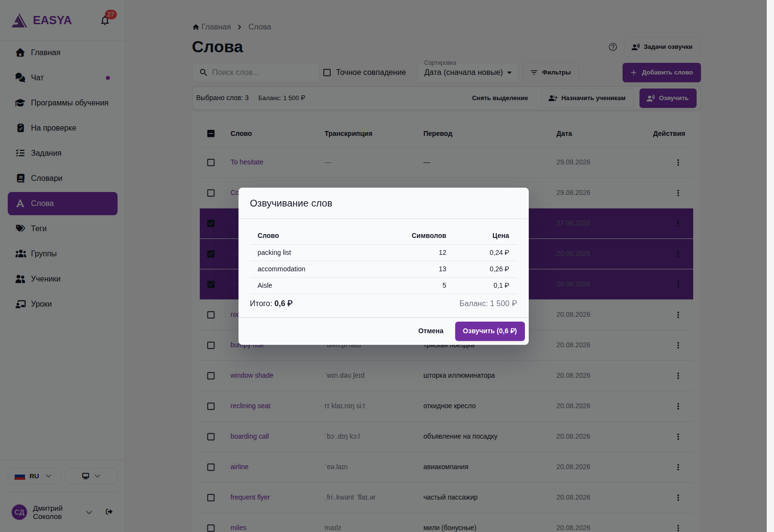Open the RU language dropdown
Screen dimensions: 774x532
[34, 476]
